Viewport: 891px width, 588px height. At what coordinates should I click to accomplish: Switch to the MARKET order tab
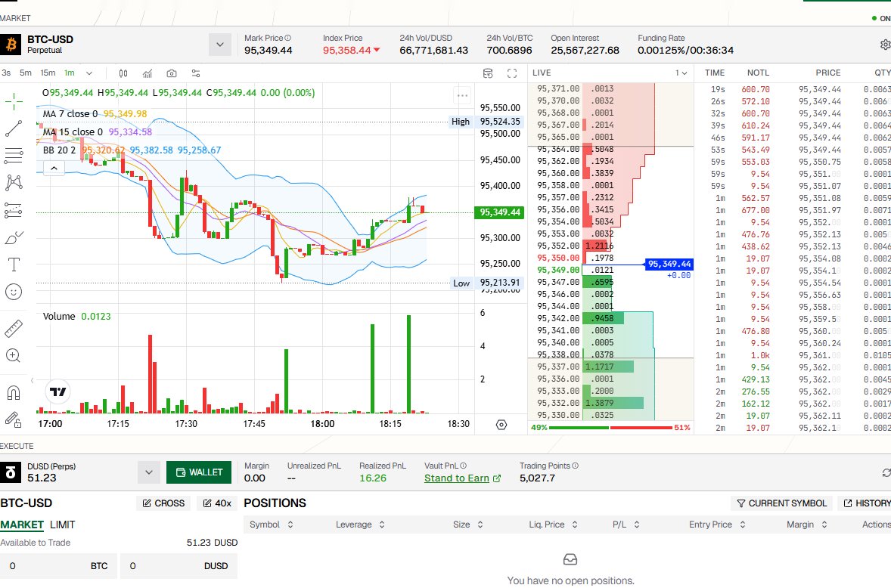pos(22,525)
